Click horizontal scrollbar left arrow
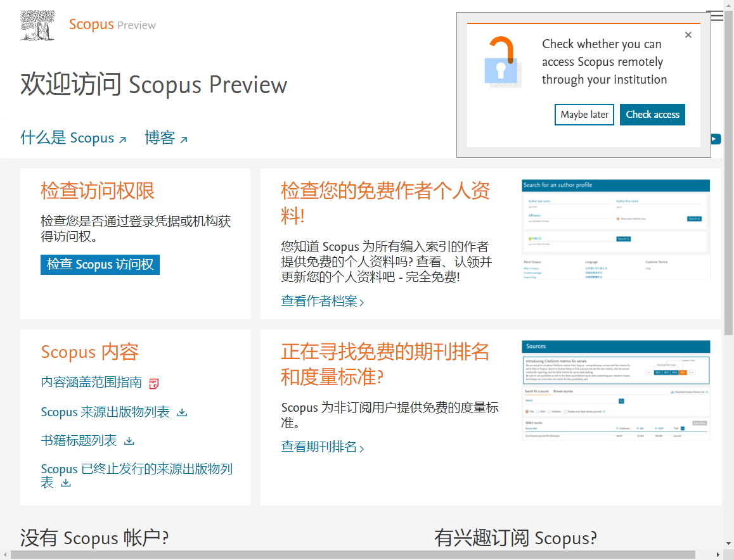 coord(4,555)
